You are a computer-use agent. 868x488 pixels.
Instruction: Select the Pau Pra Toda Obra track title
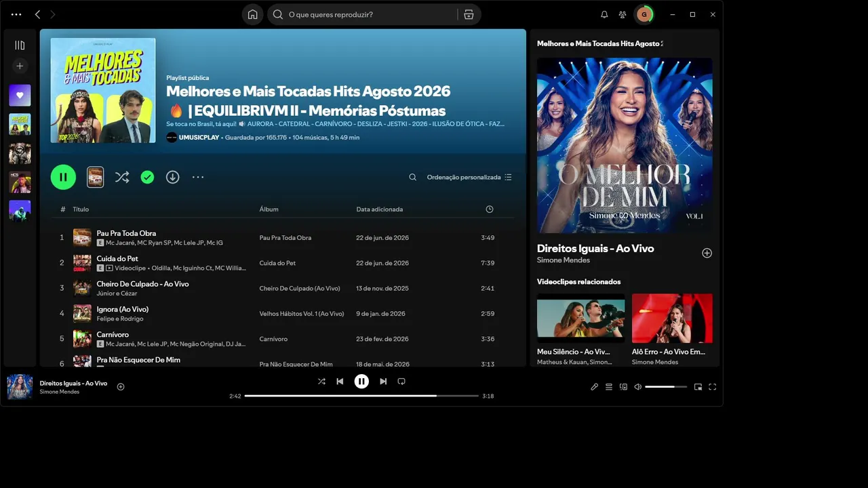click(126, 233)
